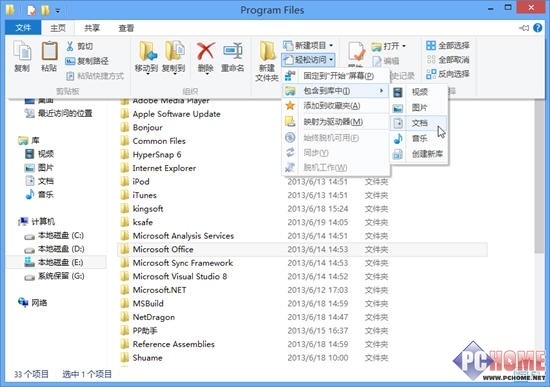Select 图片 in the library submenu
550x387 pixels.
tap(419, 108)
